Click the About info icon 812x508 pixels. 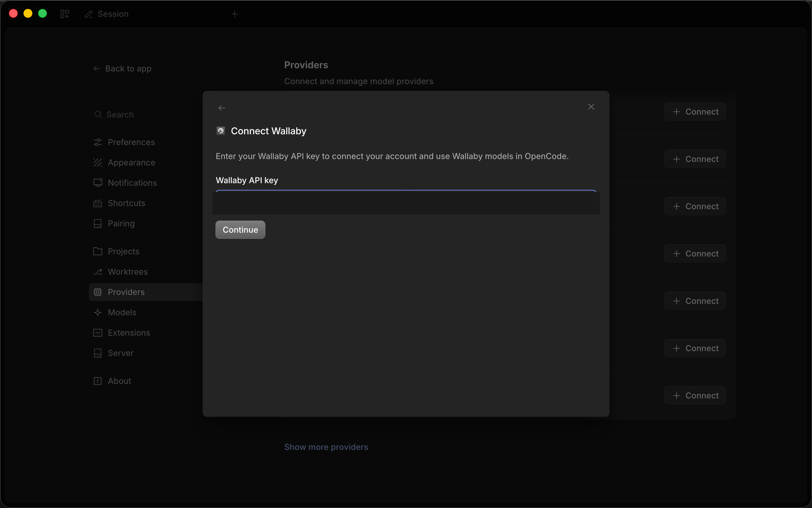click(98, 381)
